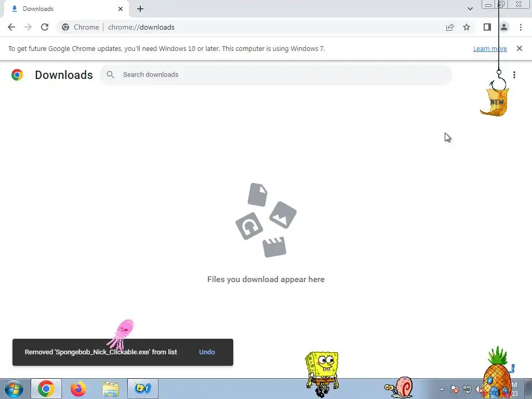The image size is (532, 399).
Task: Dismiss the Windows 7 update notice
Action: (519, 48)
